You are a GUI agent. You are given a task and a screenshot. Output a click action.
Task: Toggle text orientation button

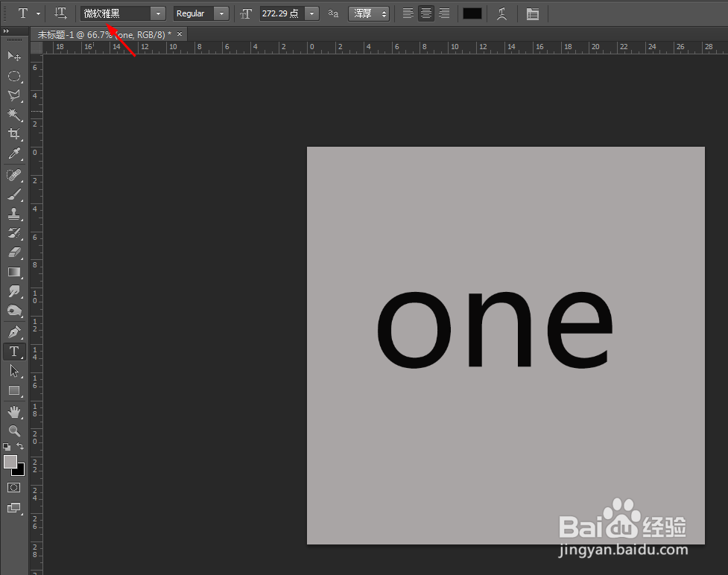[60, 13]
